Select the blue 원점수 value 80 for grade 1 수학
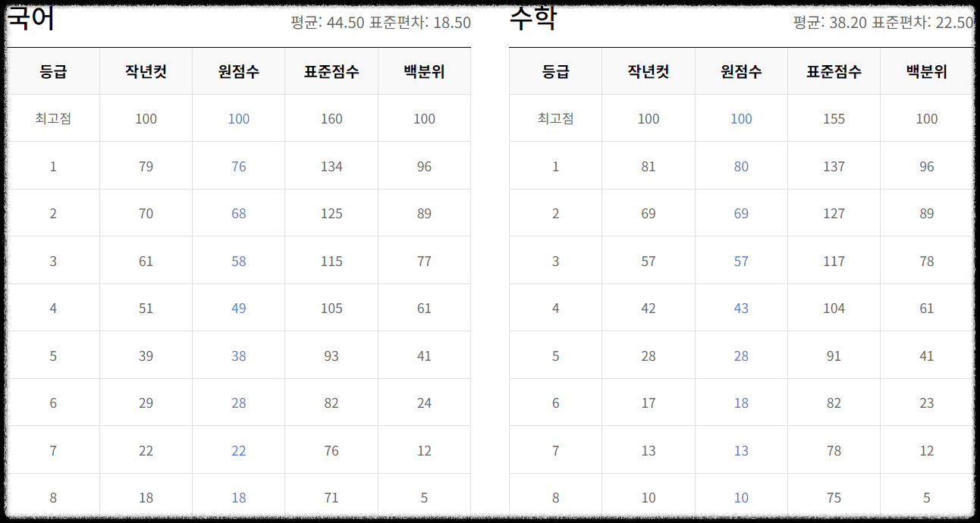This screenshot has width=980, height=523. tap(740, 166)
